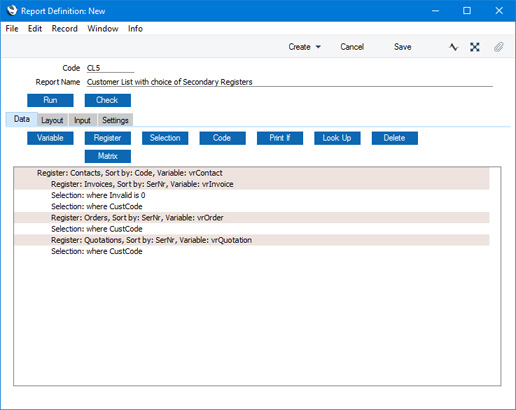Screen dimensions: 516x410
Task: Switch to the Layout tab
Action: click(x=52, y=120)
